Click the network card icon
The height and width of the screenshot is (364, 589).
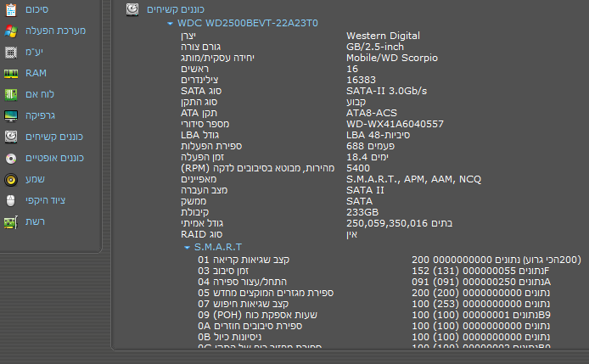[11, 221]
